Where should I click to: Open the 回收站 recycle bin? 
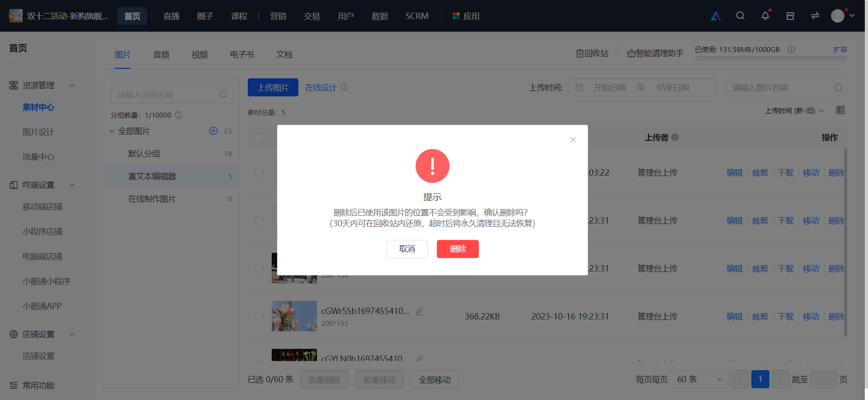(x=592, y=53)
